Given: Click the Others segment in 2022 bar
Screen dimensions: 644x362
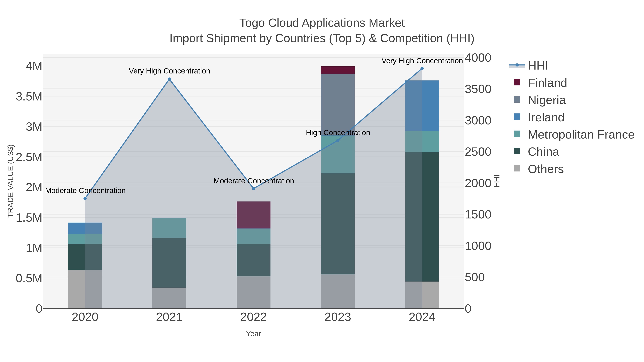Looking at the screenshot, I should coord(253,292).
